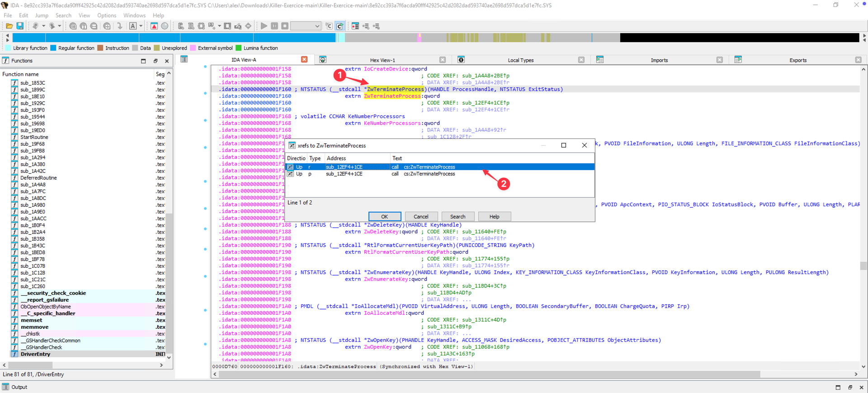Click the Exports tab icon

tap(738, 60)
